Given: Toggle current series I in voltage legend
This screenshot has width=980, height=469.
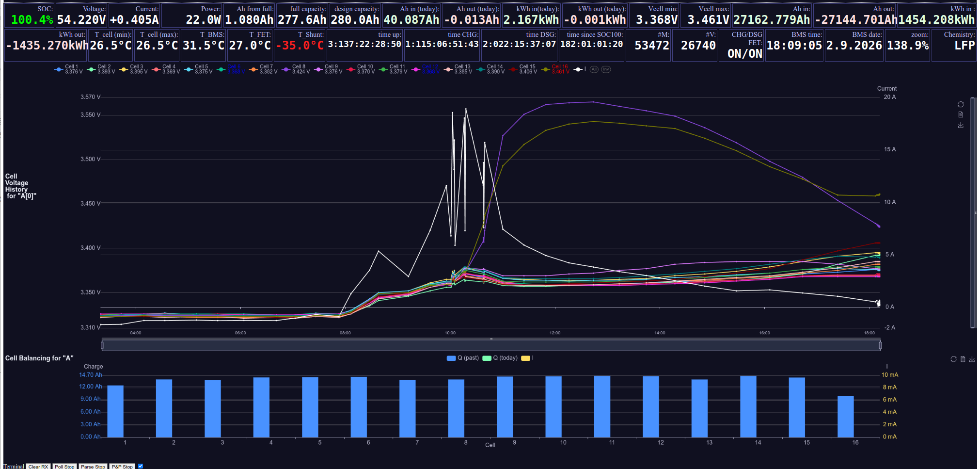Looking at the screenshot, I should (x=580, y=69).
